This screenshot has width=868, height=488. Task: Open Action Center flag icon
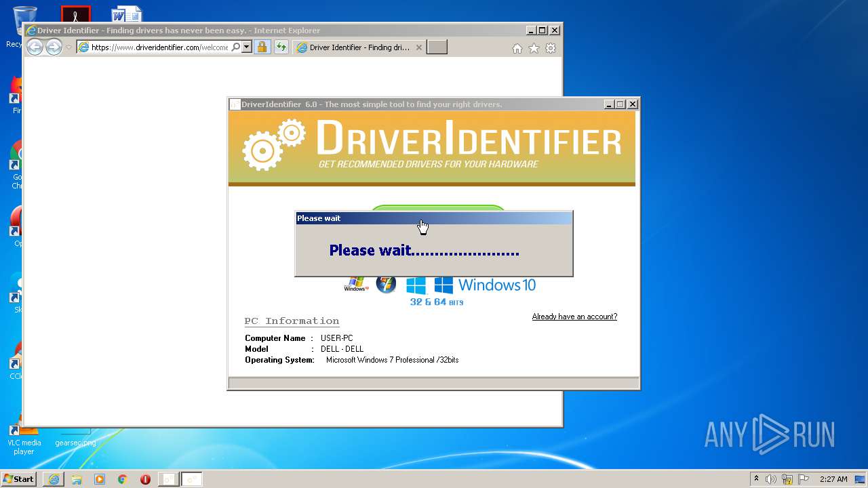pyautogui.click(x=804, y=479)
